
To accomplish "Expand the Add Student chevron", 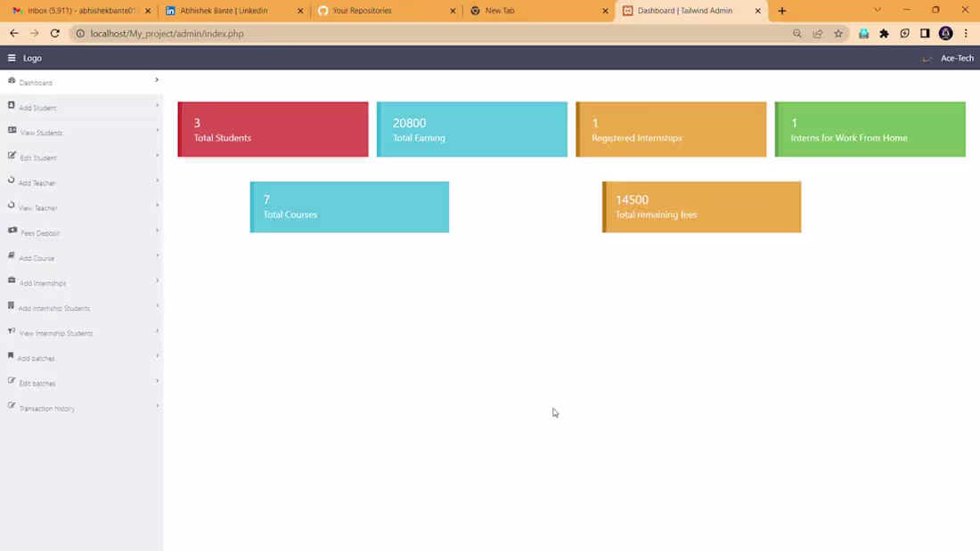I will [157, 105].
